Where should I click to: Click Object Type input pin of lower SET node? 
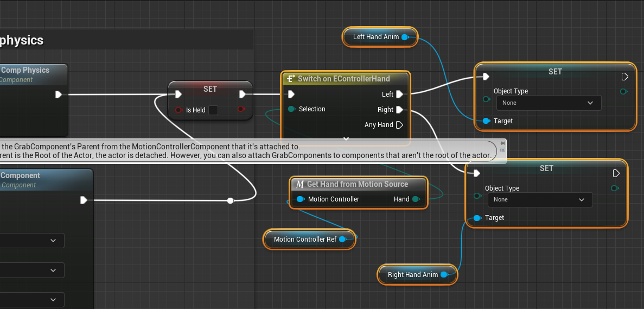click(477, 196)
